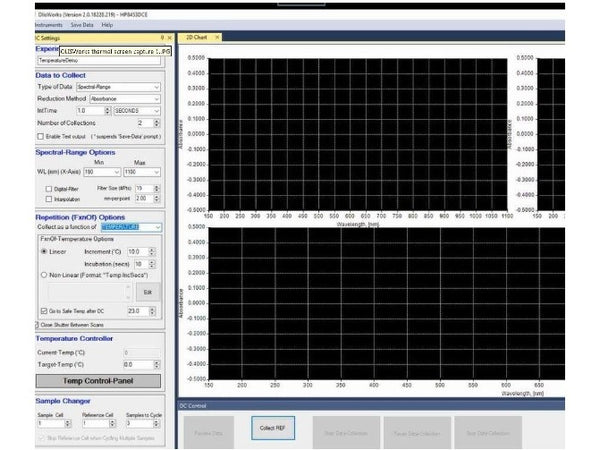Click the Samples to Cycle spinner
This screenshot has height=450, width=600.
[x=158, y=424]
